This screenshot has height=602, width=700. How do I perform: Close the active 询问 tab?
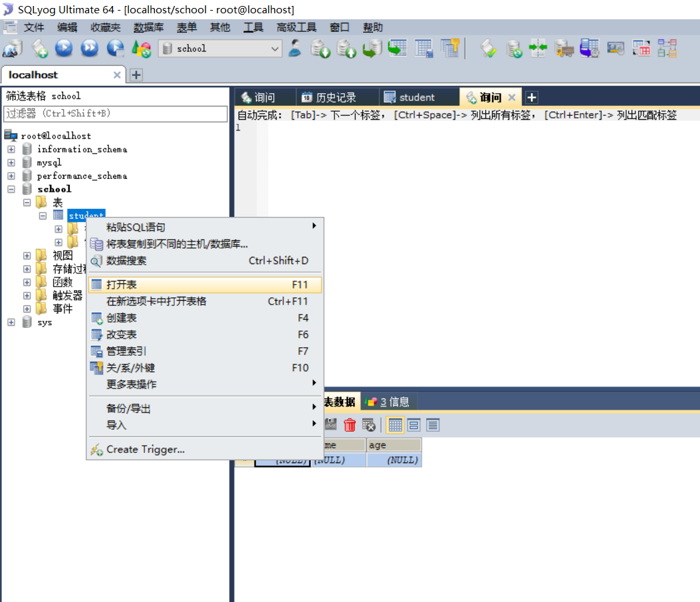coord(512,97)
